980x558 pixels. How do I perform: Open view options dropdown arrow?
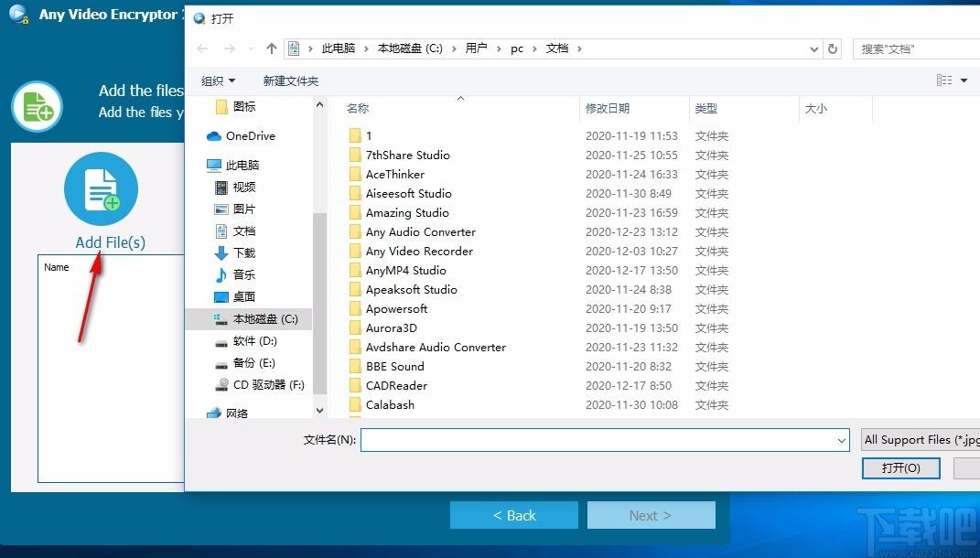[964, 80]
